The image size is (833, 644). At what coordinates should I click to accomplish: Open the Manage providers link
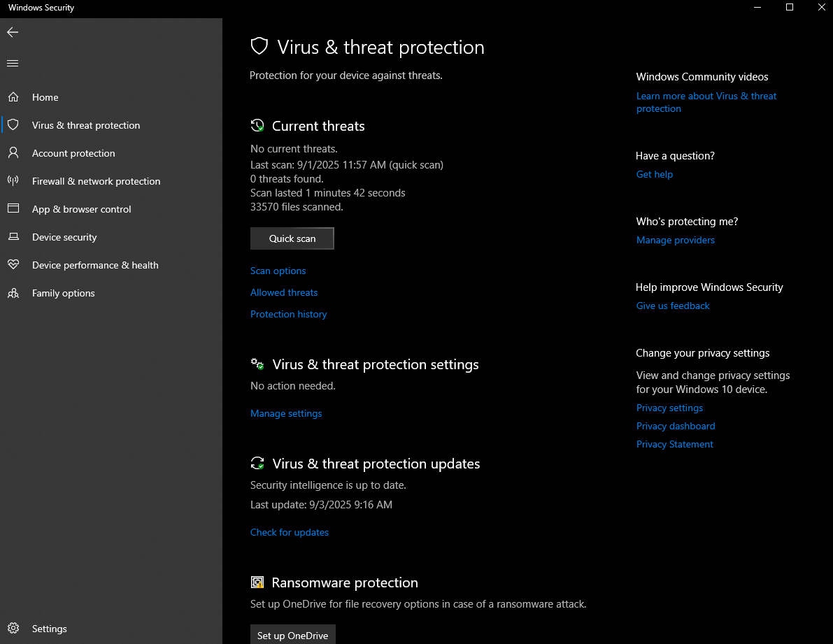pyautogui.click(x=676, y=240)
